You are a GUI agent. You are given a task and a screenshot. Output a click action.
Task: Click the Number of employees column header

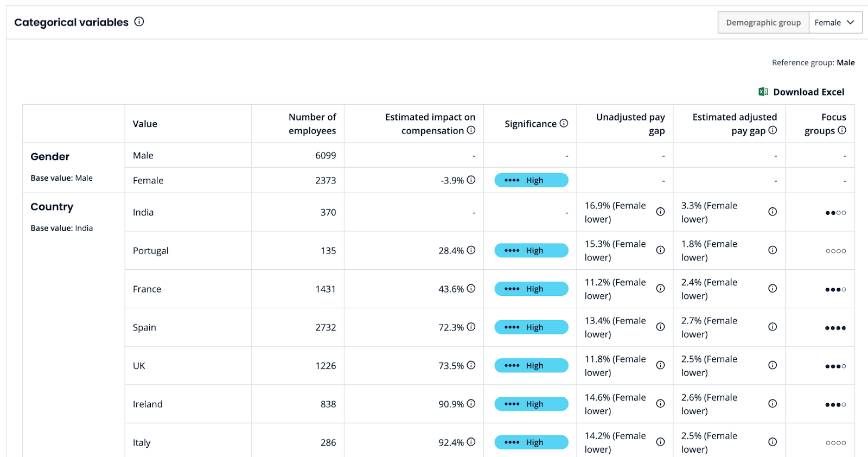coord(312,124)
